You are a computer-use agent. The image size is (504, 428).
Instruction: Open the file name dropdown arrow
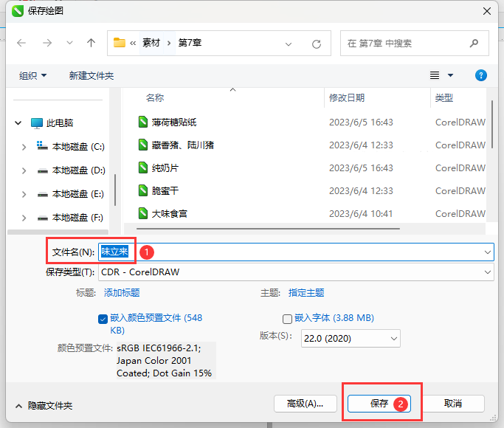[x=488, y=252]
